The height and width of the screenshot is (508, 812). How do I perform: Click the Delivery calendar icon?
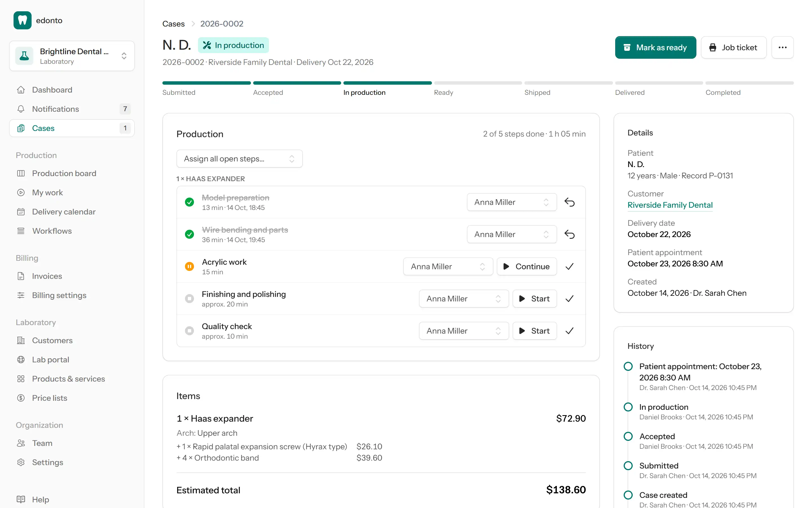pos(21,212)
